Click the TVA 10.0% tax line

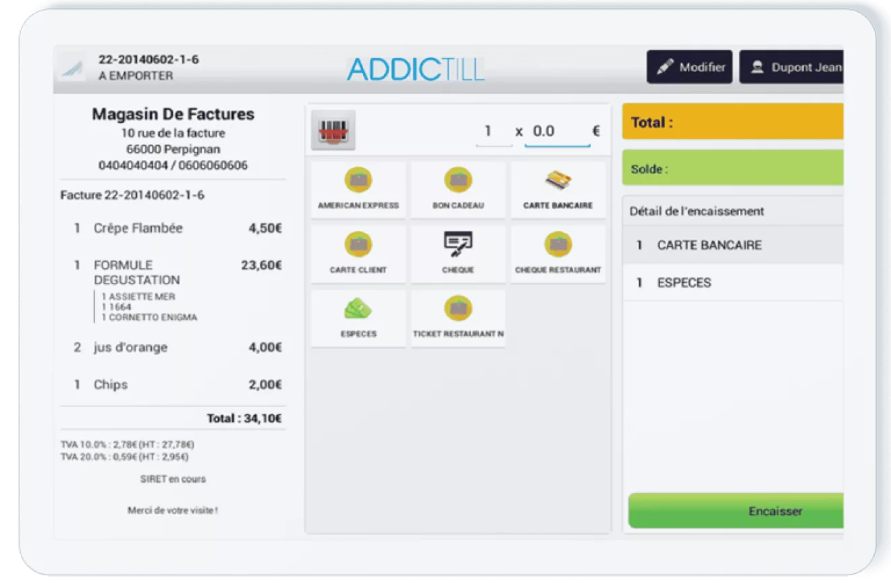click(x=128, y=445)
